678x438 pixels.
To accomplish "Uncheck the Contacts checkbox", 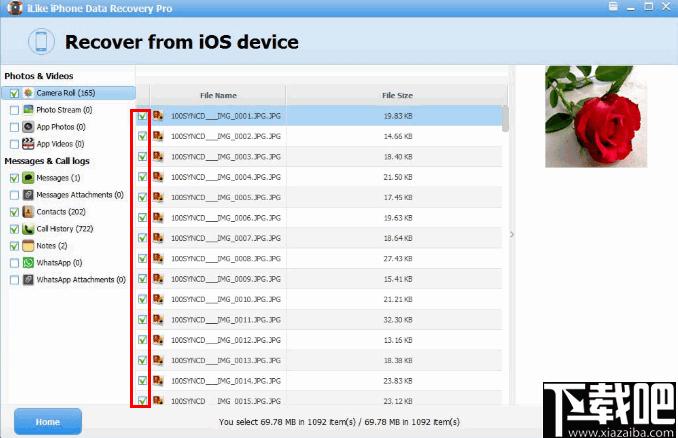I will (14, 212).
